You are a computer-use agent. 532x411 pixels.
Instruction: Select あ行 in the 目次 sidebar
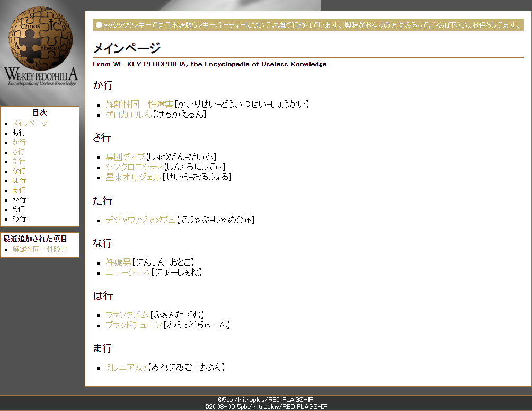pyautogui.click(x=19, y=133)
